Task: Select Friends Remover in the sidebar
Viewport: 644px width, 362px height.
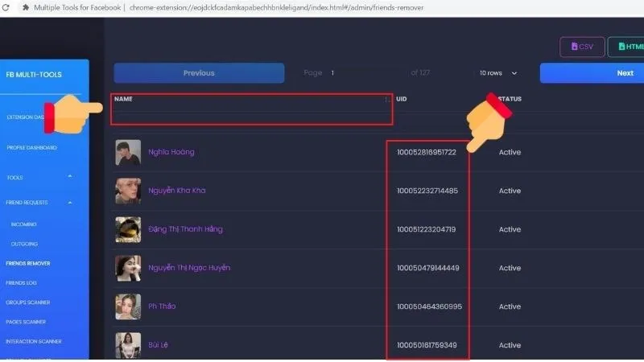Action: click(28, 264)
